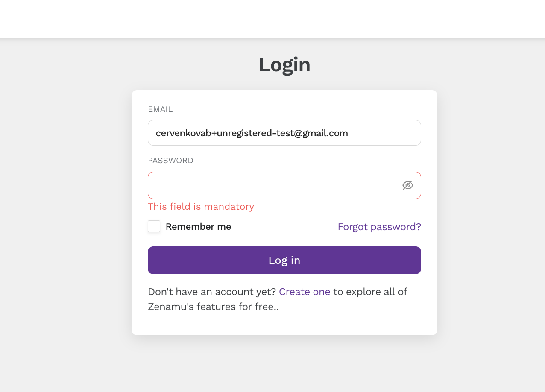Select the Remember me label text
Viewport: 545px width, 392px height.
click(x=198, y=227)
